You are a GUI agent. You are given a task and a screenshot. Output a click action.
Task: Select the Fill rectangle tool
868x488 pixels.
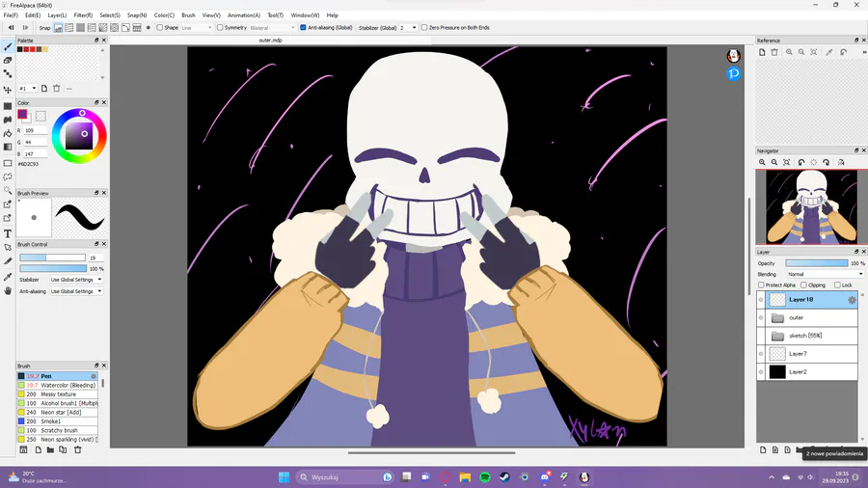tap(8, 106)
